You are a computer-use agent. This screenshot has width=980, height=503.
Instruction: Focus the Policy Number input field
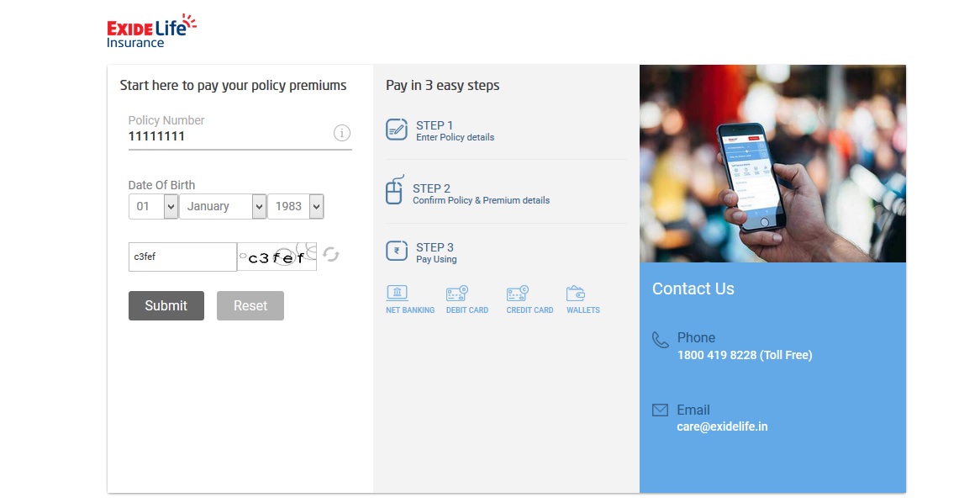pos(229,136)
